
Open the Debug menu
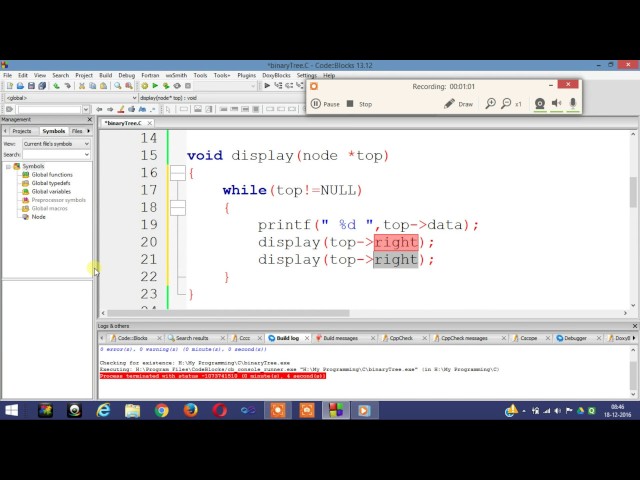pos(127,76)
